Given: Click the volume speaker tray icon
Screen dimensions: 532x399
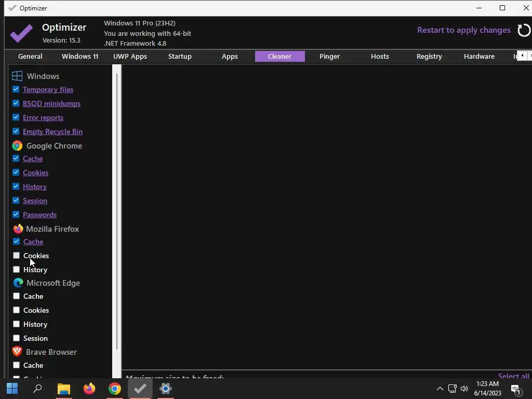Looking at the screenshot, I should pyautogui.click(x=464, y=389).
